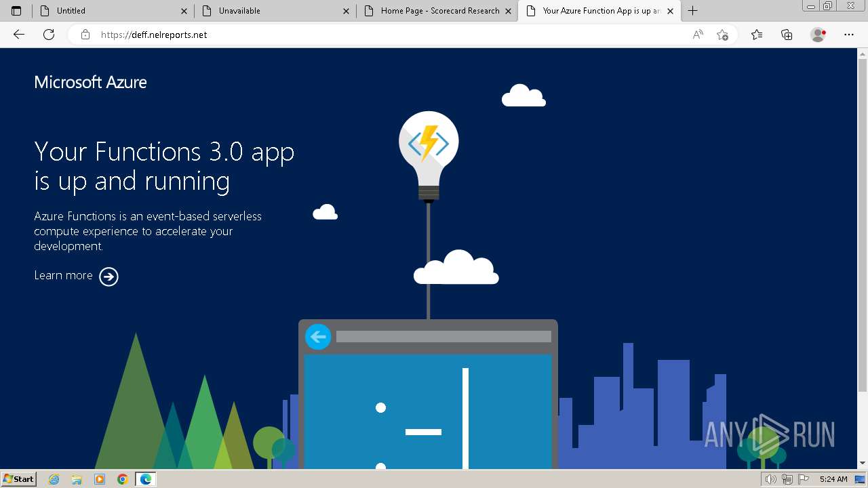Screen dimensions: 868x488
Task: Switch to Home Page - Scorecard Research tab
Action: [437, 11]
